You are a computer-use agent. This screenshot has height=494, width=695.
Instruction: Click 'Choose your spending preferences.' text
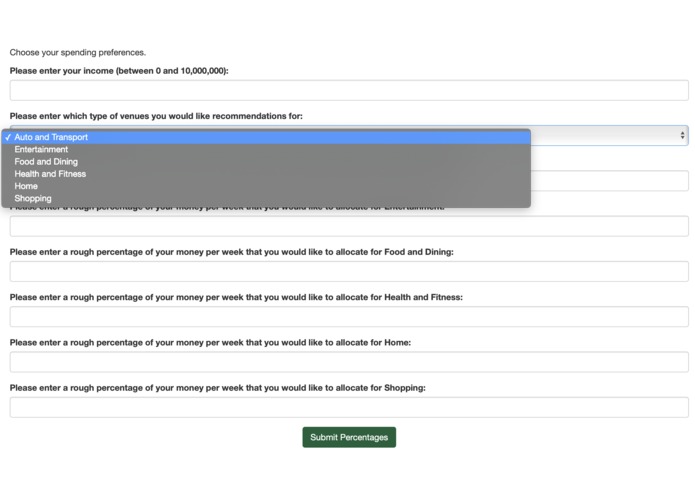pos(78,52)
